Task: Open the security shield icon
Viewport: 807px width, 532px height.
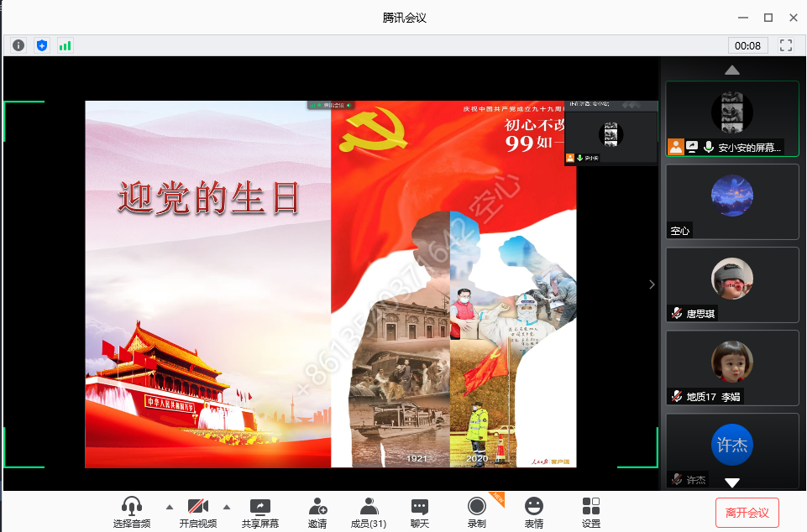Action: tap(41, 45)
